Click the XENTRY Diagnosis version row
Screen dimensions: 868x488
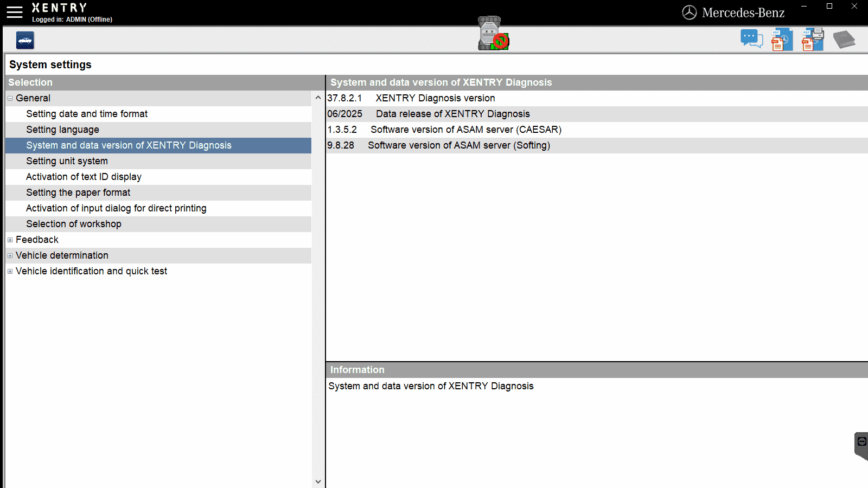[x=597, y=98]
